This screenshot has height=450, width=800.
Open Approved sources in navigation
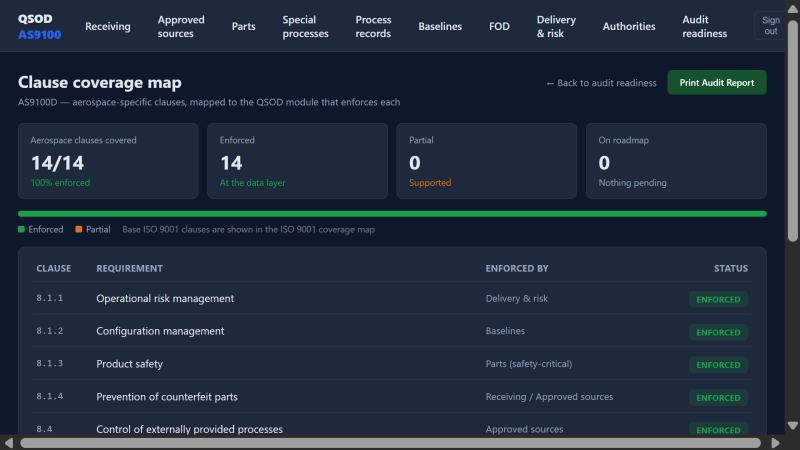tap(181, 27)
